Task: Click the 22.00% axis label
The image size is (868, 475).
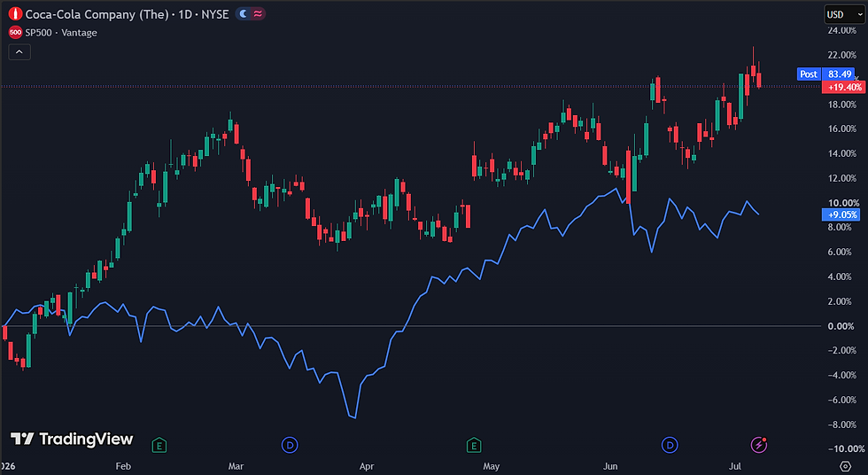Action: [842, 55]
